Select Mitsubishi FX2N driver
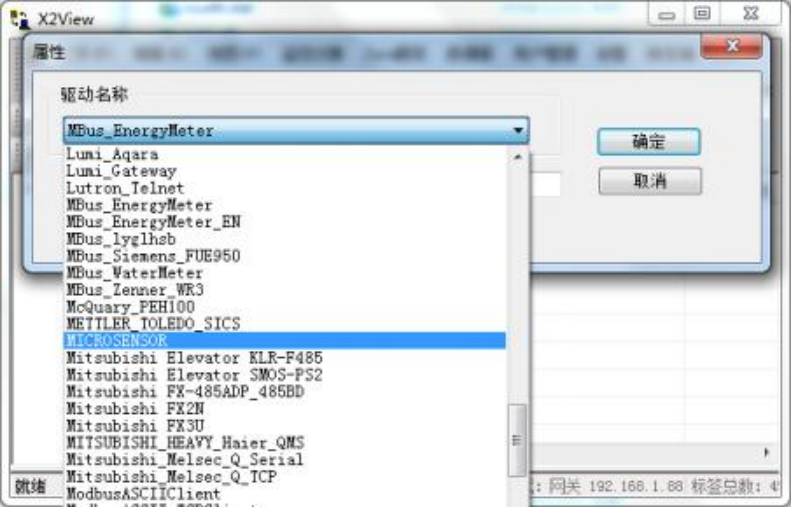Viewport: 791px width, 508px height. point(285,409)
